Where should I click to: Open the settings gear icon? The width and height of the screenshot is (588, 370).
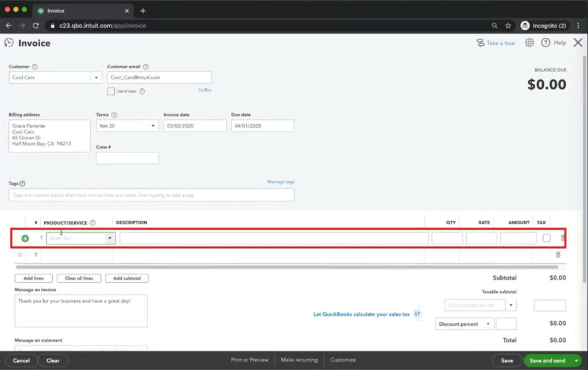[x=529, y=43]
